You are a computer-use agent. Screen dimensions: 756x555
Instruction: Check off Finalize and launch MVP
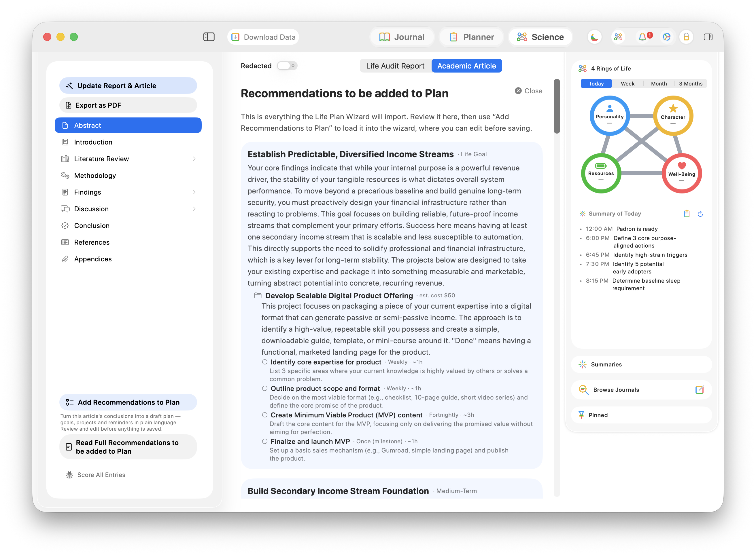point(265,442)
